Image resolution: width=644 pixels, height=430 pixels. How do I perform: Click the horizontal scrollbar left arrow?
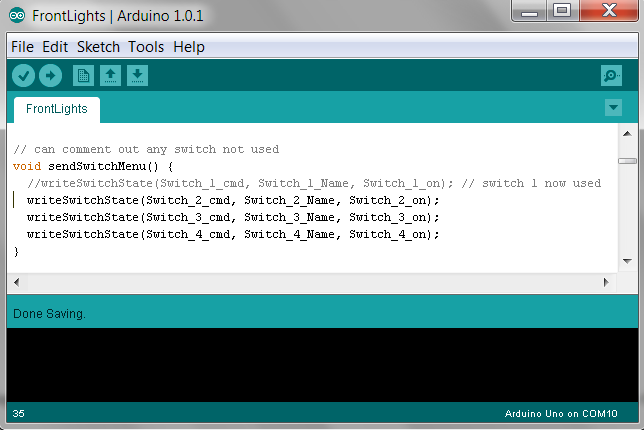coord(16,282)
